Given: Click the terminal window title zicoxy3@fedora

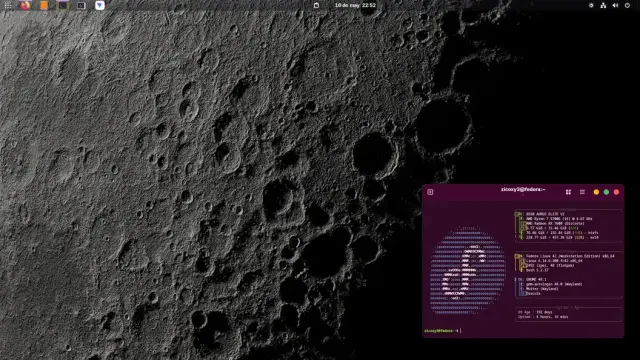Looking at the screenshot, I should (x=523, y=189).
